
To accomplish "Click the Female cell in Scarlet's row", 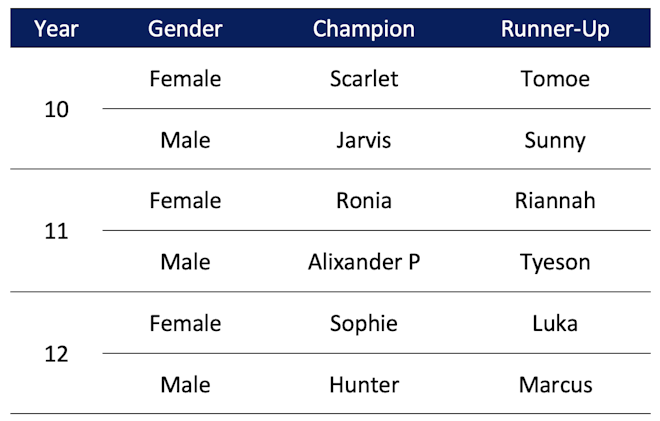I will coord(185,79).
